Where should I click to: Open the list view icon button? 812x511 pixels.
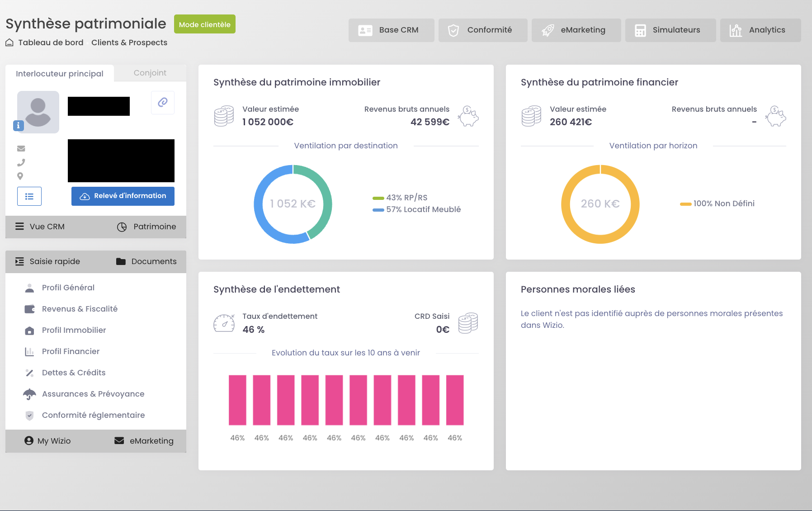pyautogui.click(x=29, y=196)
